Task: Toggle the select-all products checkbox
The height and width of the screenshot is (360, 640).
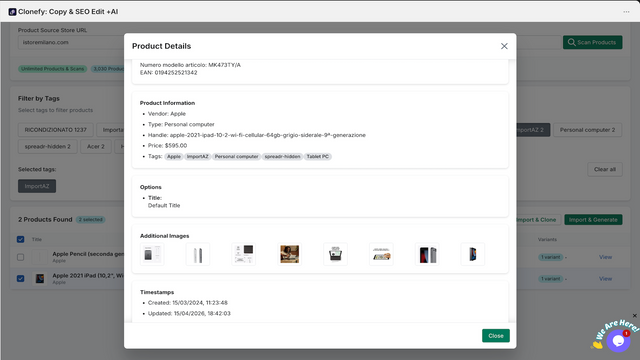Action: [20, 240]
